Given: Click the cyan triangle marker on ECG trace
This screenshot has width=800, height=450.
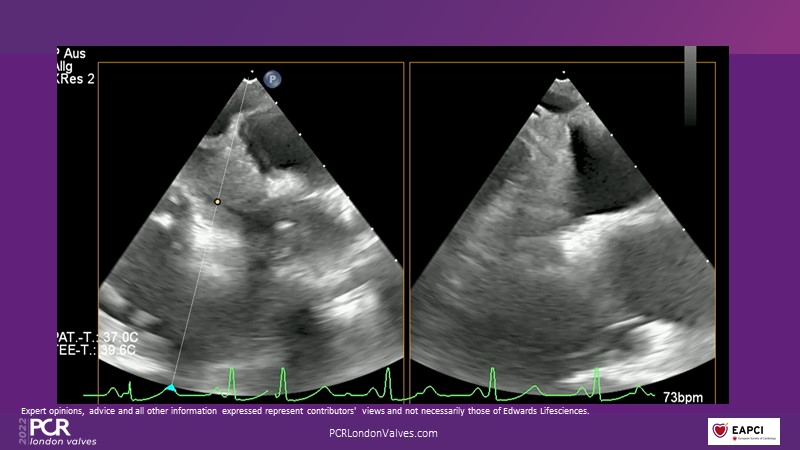Looking at the screenshot, I should point(171,387).
